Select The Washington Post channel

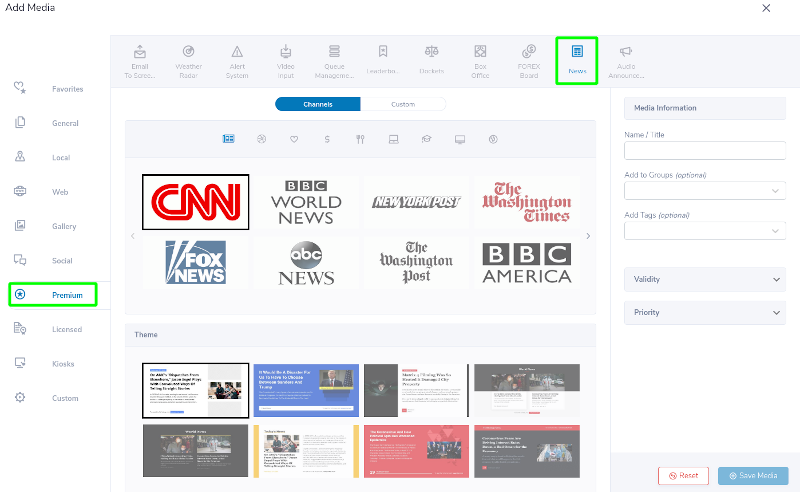[x=416, y=262]
